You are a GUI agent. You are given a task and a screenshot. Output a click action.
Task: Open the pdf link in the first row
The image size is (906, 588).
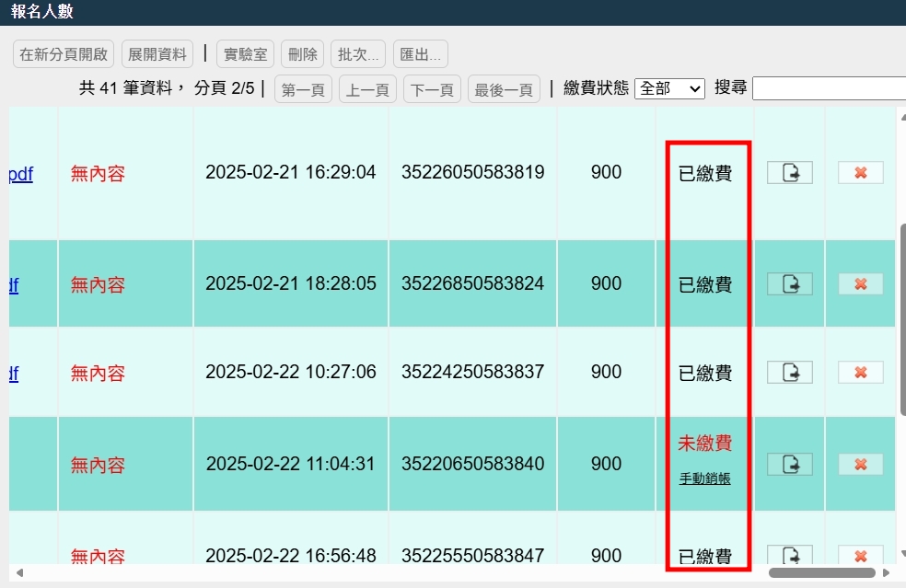18,173
